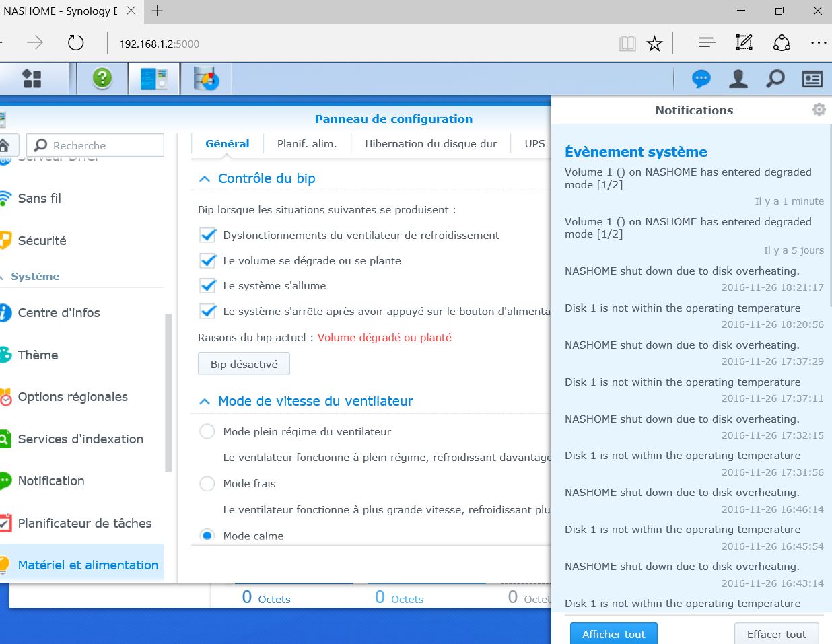This screenshot has height=644, width=832.
Task: Open the UPS tab
Action: pos(534,144)
